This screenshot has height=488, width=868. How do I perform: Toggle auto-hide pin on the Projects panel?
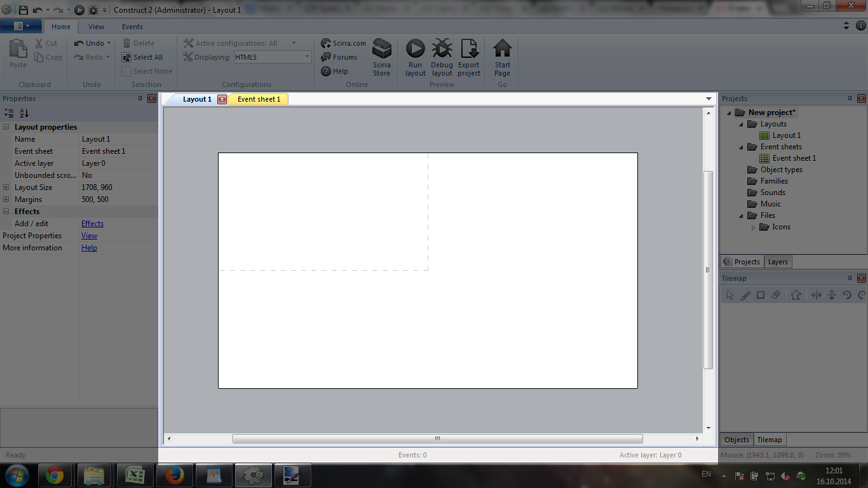point(850,98)
